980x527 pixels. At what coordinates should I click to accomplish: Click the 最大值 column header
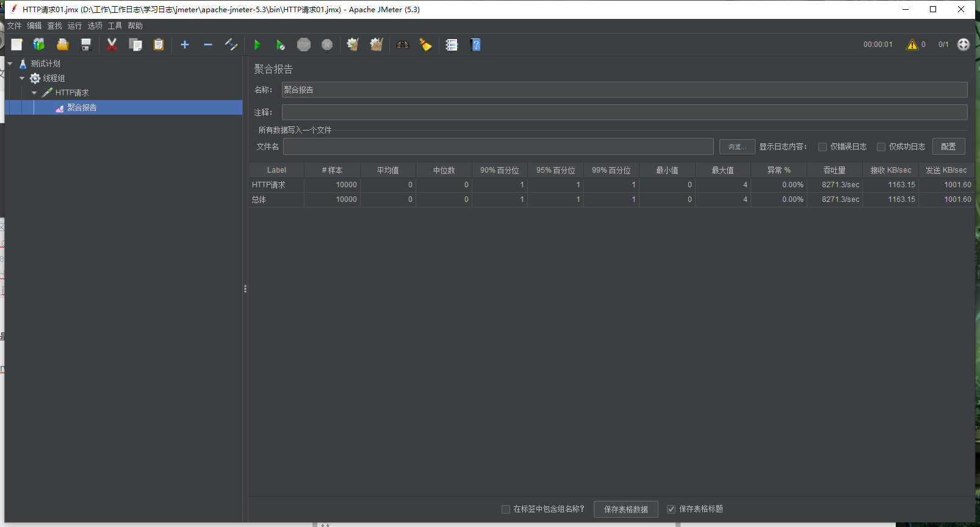(723, 170)
